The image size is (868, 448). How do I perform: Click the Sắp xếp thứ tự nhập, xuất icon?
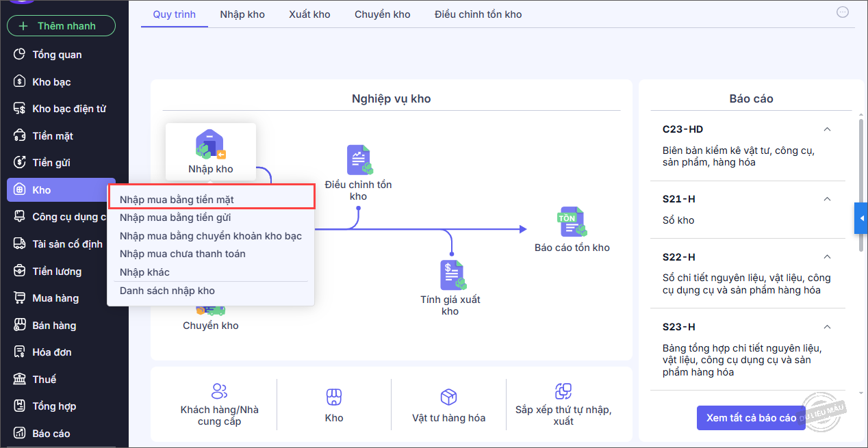[563, 391]
